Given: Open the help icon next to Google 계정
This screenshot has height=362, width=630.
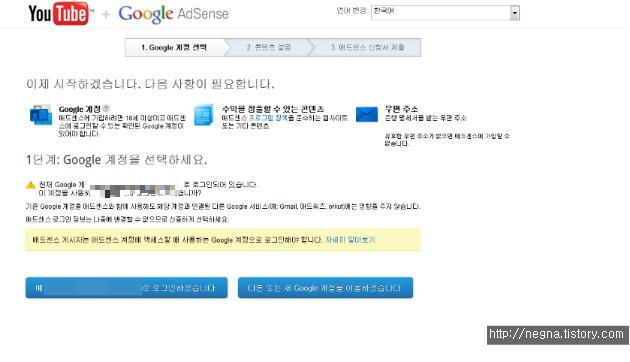Looking at the screenshot, I should (x=106, y=108).
